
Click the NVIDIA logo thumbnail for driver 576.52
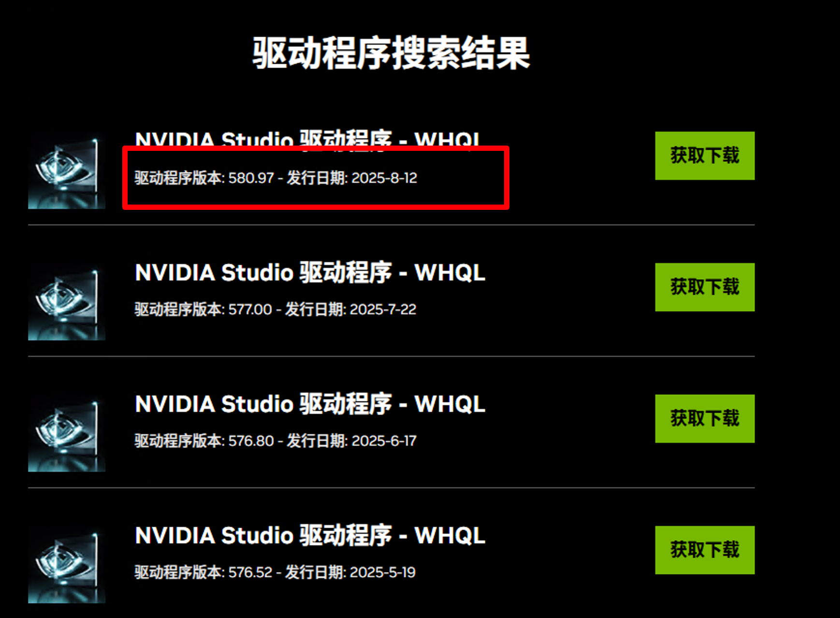pos(67,565)
